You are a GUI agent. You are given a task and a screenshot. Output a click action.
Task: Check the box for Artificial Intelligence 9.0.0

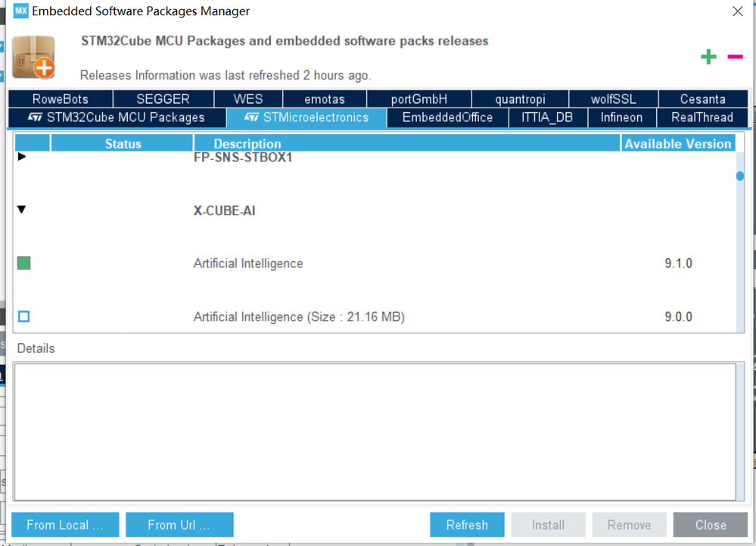(23, 317)
